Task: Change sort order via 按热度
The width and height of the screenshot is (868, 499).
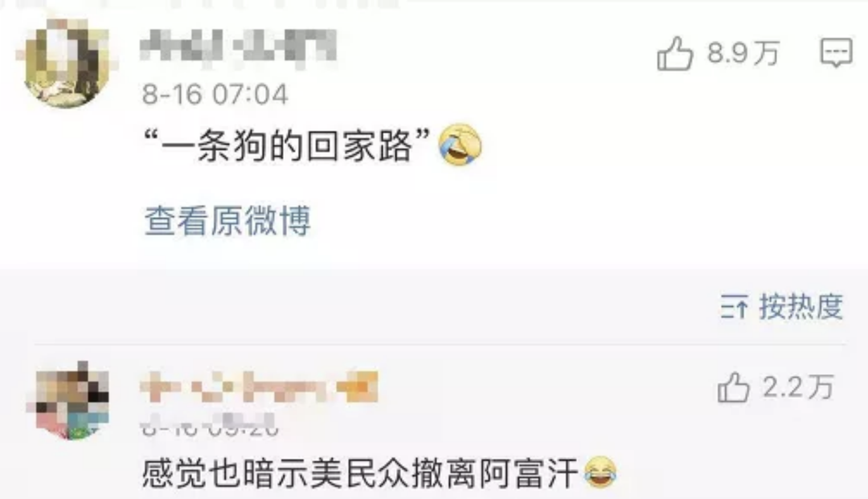Action: point(800,306)
